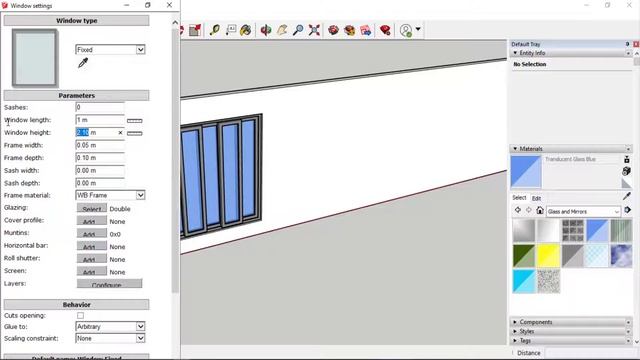
Task: Open In Model home icon in Materials
Action: click(x=540, y=210)
